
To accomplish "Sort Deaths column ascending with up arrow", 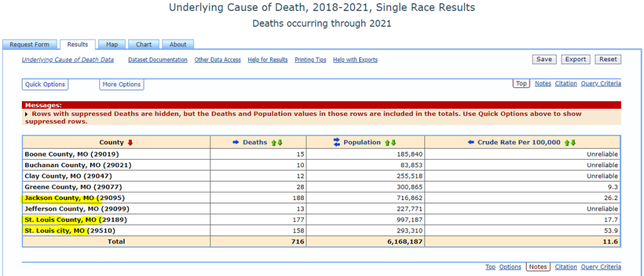I will point(274,143).
